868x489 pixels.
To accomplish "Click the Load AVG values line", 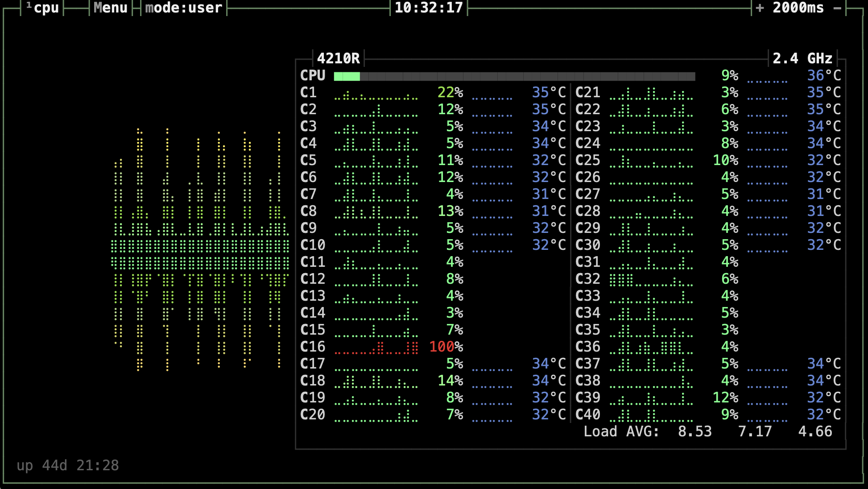I will pyautogui.click(x=709, y=431).
